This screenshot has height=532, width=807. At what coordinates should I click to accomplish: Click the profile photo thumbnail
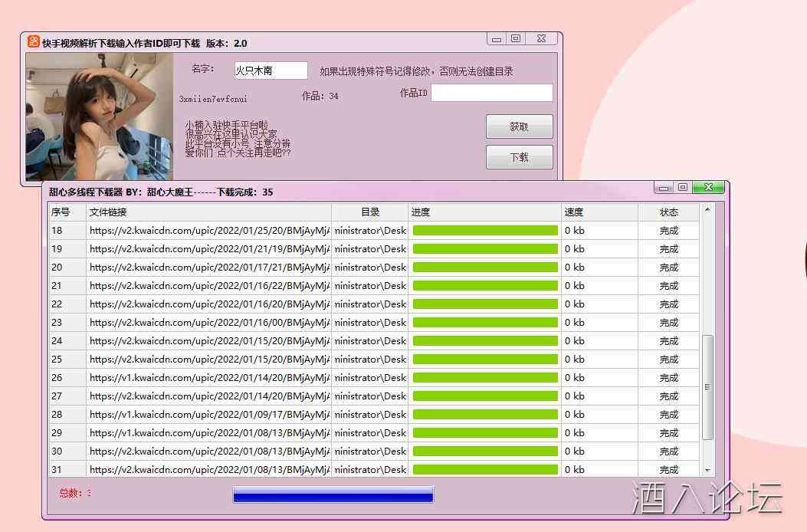tap(100, 117)
